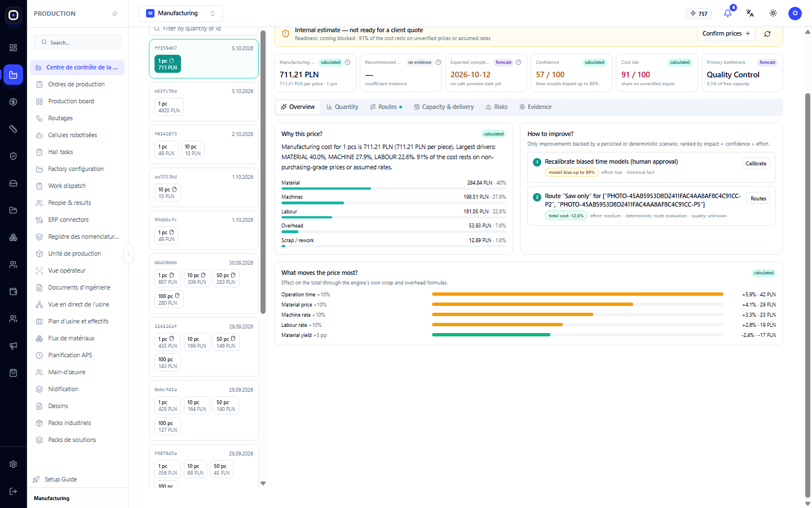Pin the PRODUCTION sidebar panel
The image size is (812, 508).
[115, 14]
